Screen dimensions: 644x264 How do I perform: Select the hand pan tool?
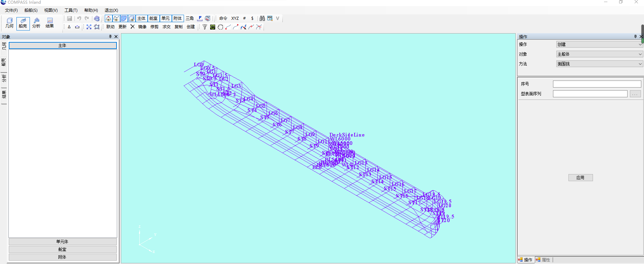(220, 27)
